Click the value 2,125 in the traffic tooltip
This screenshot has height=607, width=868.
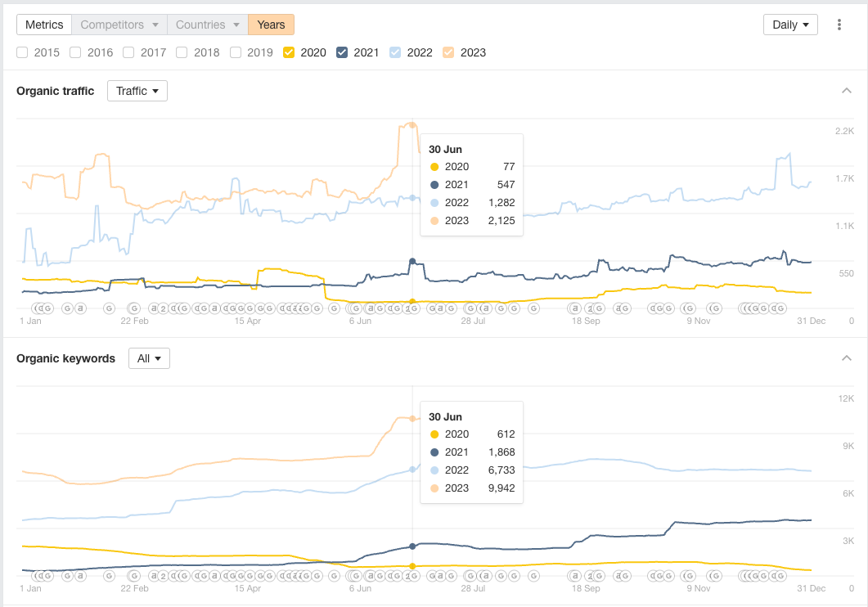(501, 221)
